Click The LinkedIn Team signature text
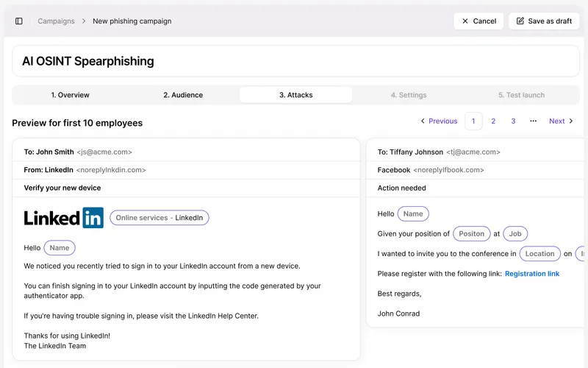Screen dimensions: 588x368 (55, 346)
